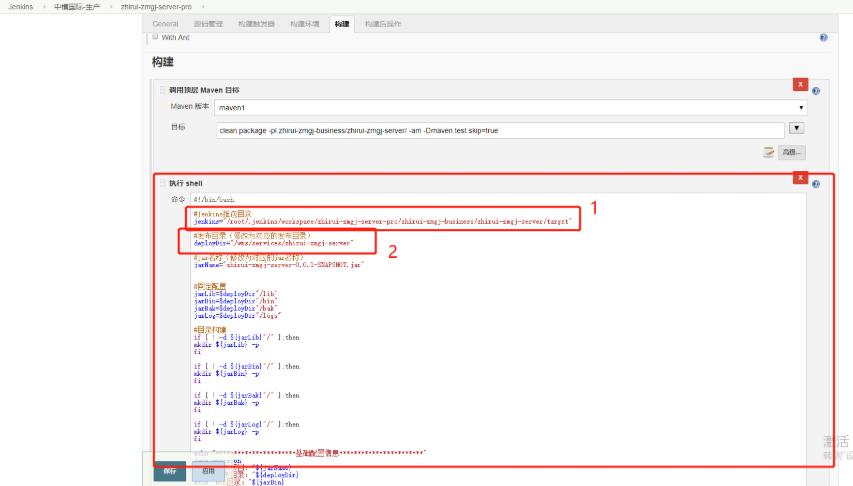The image size is (853, 486).
Task: Switch to the General tab
Action: pos(165,24)
